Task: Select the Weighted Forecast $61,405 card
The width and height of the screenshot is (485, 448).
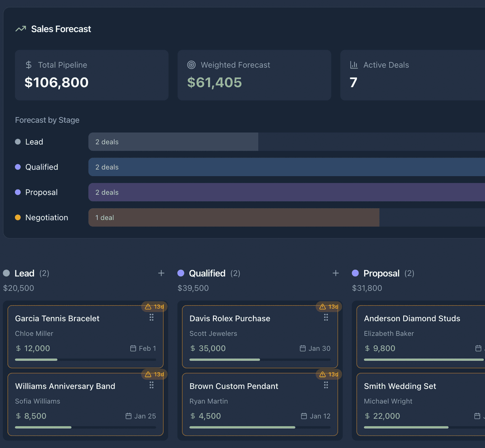Action: (254, 75)
